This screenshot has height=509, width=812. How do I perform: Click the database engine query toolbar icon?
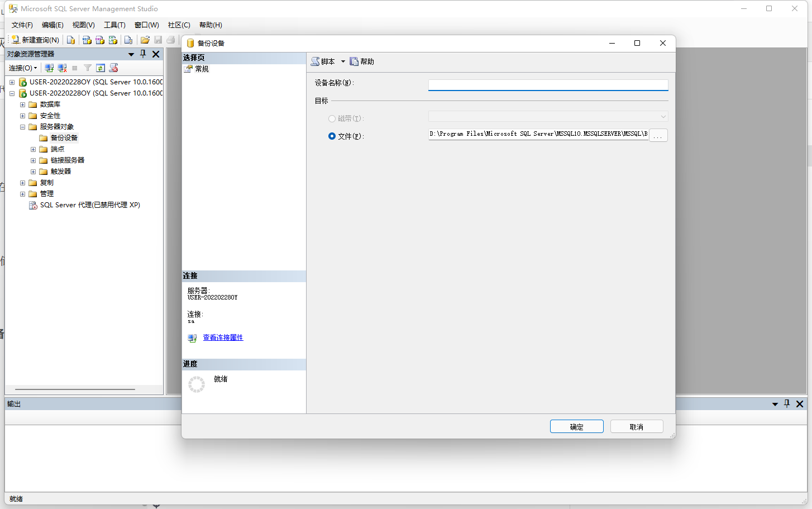71,40
